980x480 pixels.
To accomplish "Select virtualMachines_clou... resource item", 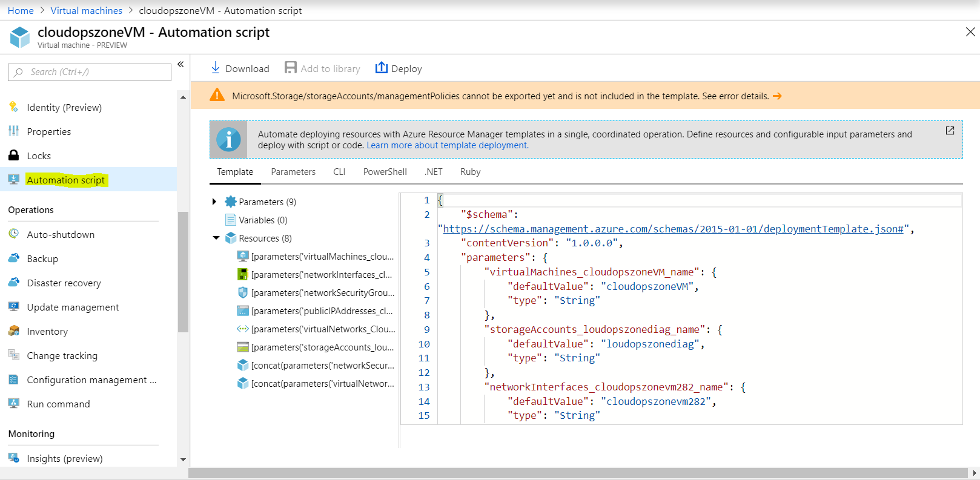I will [315, 256].
